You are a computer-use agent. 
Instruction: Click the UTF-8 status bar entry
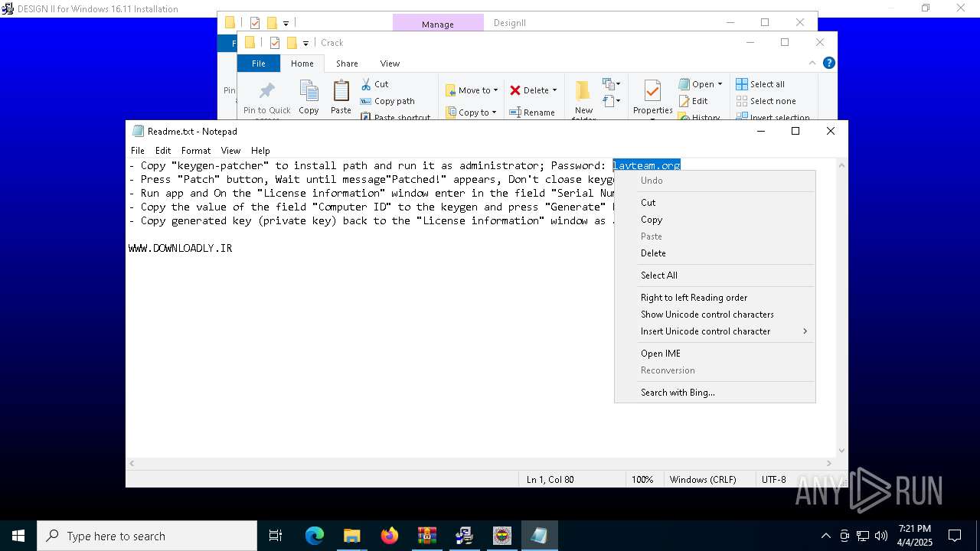point(773,479)
